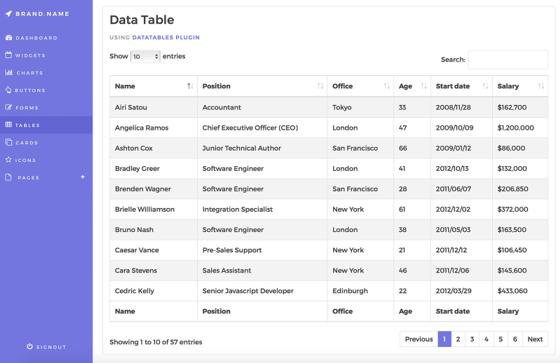560x363 pixels.
Task: Sort by Position column arrows
Action: tap(320, 86)
